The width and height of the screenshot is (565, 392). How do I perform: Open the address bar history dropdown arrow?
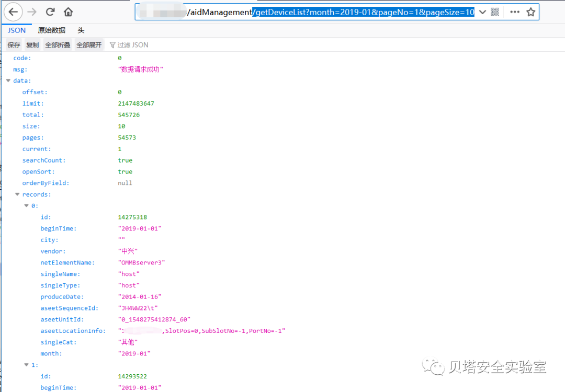coord(482,12)
